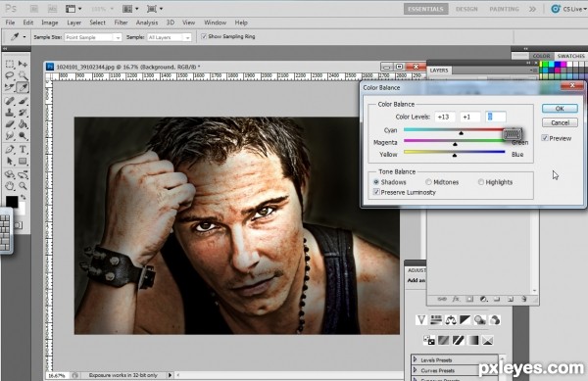This screenshot has width=588, height=381.
Task: Switch to the Swatches tab
Action: 570,56
